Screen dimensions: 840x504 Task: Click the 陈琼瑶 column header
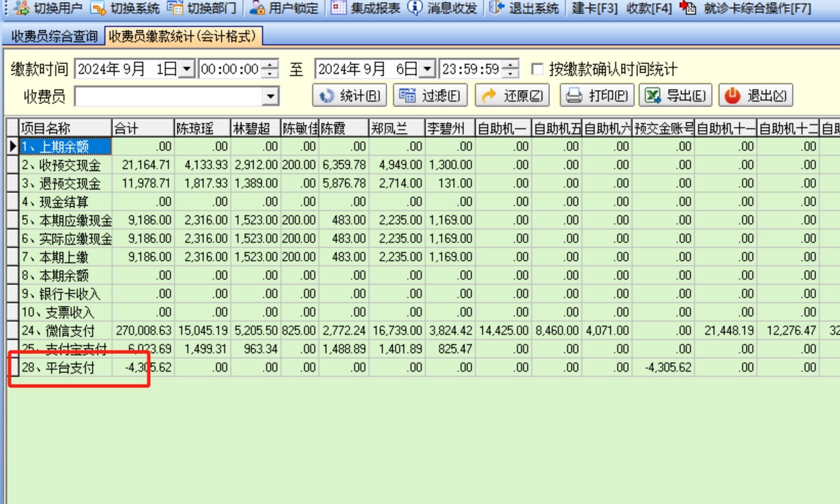tap(203, 128)
